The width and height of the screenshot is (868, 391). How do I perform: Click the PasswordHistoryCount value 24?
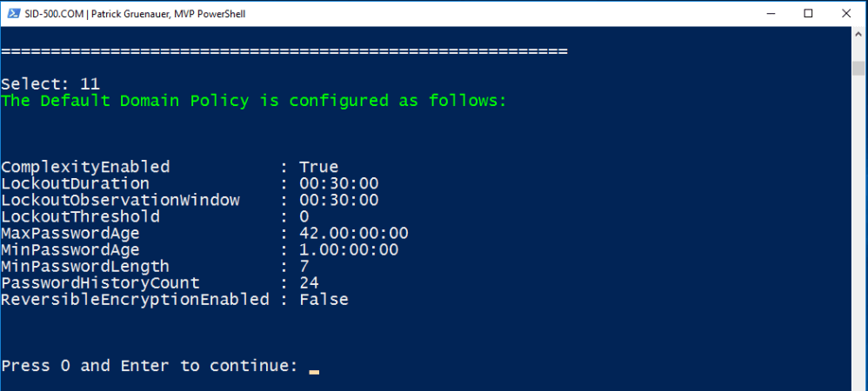(309, 282)
